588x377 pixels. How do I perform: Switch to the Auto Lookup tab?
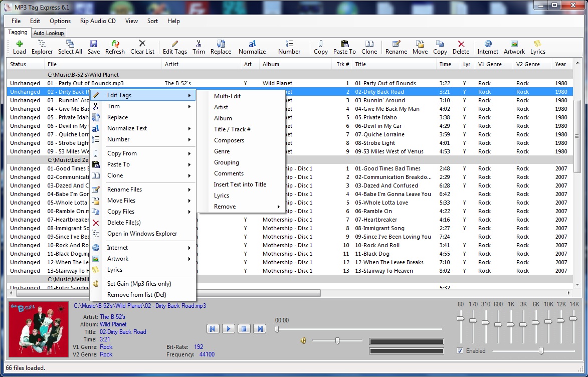click(x=48, y=33)
